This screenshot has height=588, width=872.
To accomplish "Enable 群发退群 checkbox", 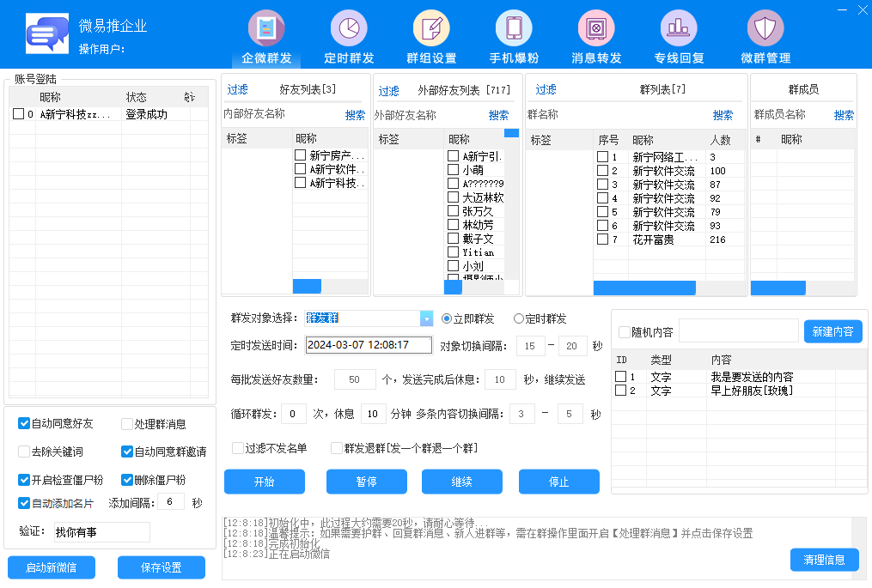I will 337,448.
